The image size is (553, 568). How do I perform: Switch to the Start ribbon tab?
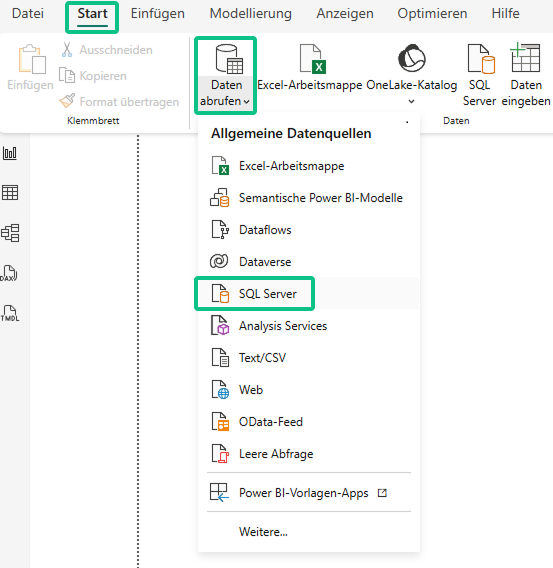[x=92, y=13]
